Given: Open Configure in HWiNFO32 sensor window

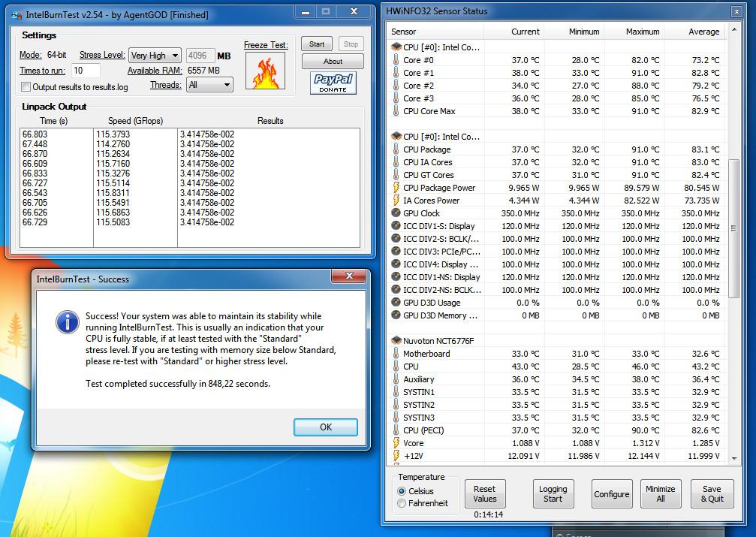Looking at the screenshot, I should [x=612, y=493].
